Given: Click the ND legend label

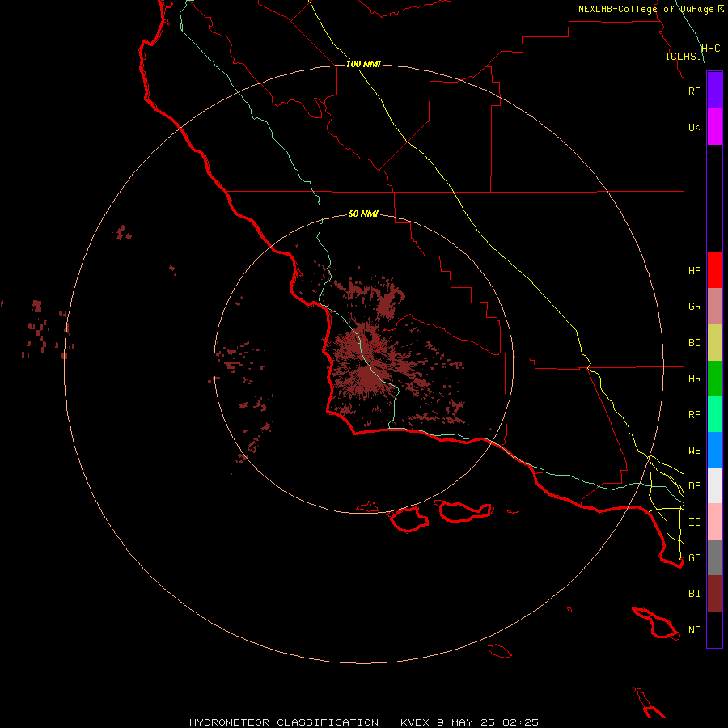Looking at the screenshot, I should (x=694, y=630).
